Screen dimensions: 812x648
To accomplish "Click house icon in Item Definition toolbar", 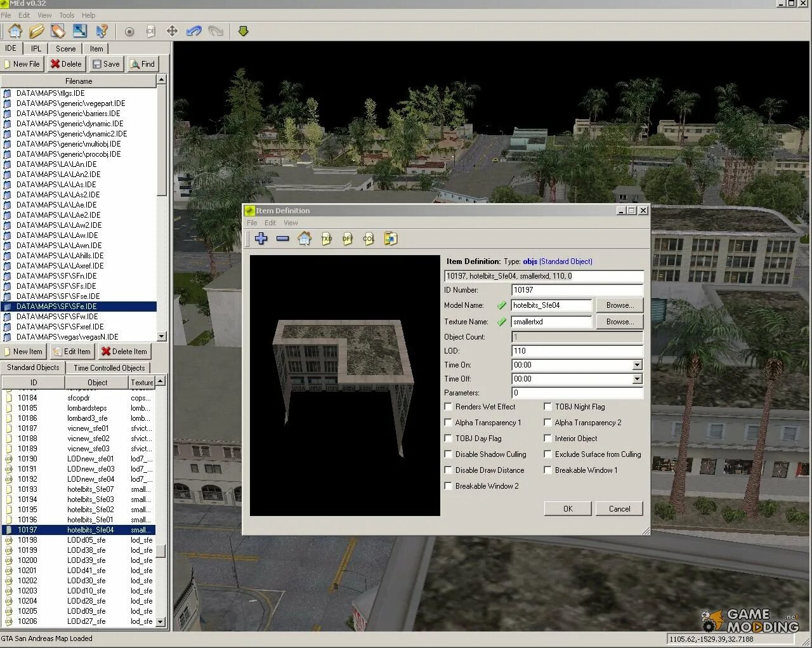I will (x=304, y=239).
